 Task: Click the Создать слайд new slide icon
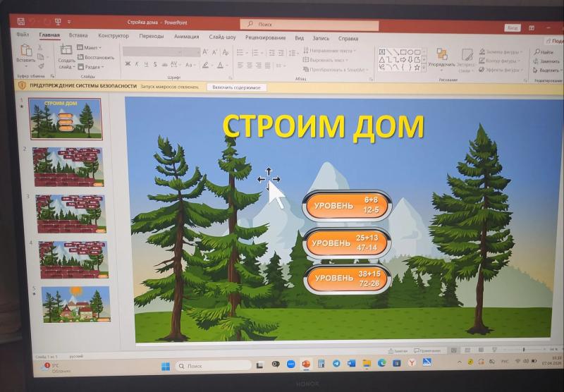[66, 49]
